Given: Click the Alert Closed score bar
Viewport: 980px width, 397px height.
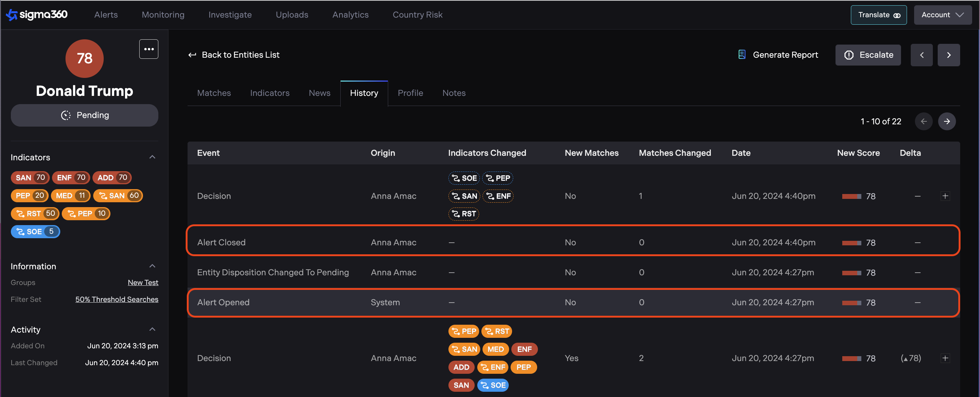Looking at the screenshot, I should (851, 243).
